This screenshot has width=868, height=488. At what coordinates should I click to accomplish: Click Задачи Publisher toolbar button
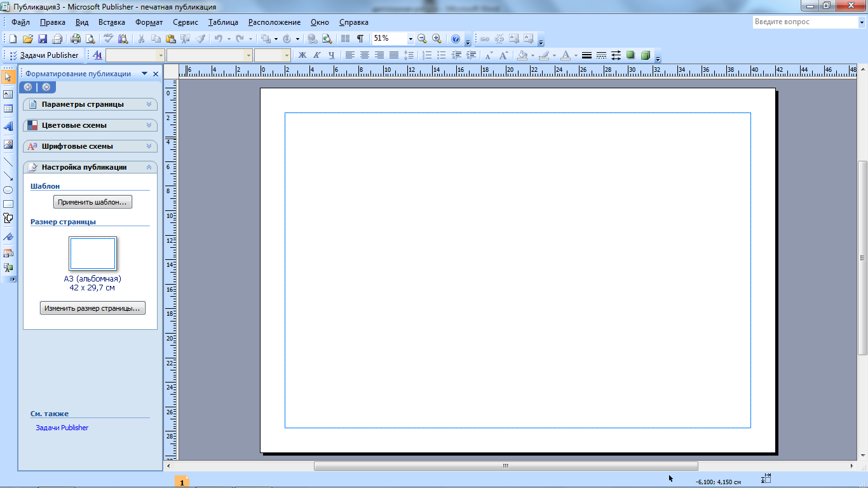[44, 55]
